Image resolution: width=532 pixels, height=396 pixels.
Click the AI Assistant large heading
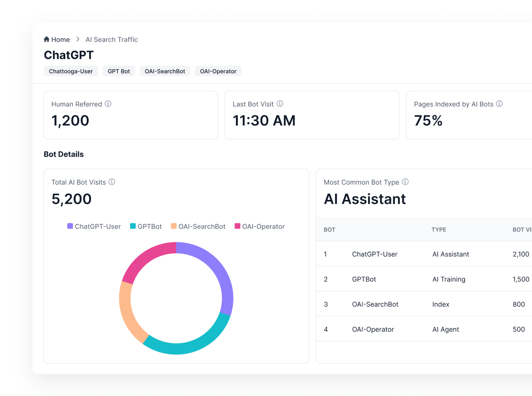point(365,199)
